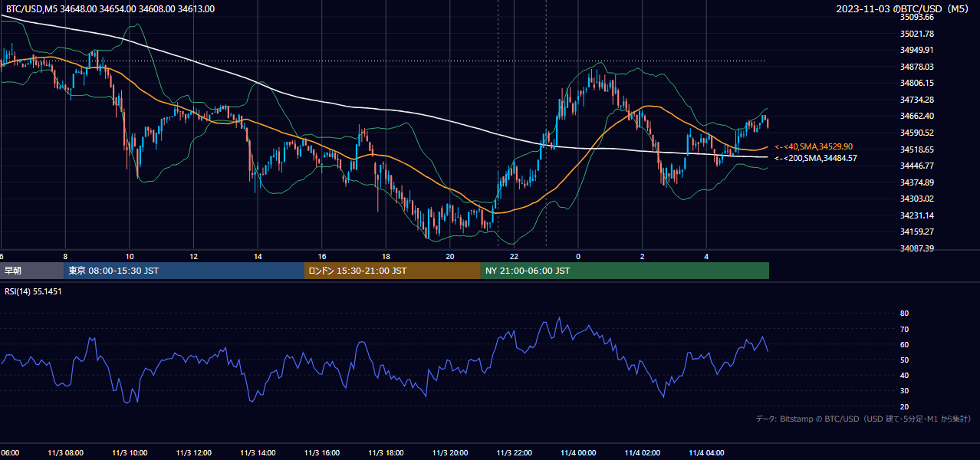Click the 11/3 16:00 bottom time label

[322, 453]
